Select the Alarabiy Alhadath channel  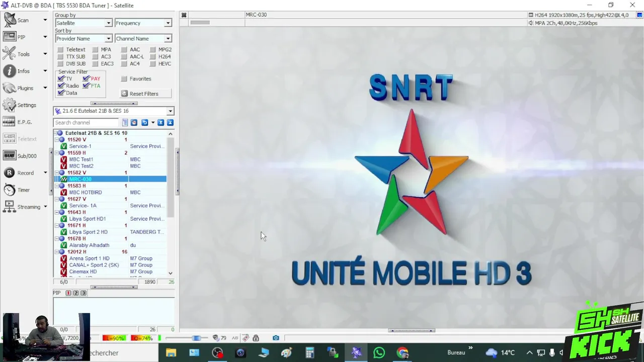[x=89, y=245]
